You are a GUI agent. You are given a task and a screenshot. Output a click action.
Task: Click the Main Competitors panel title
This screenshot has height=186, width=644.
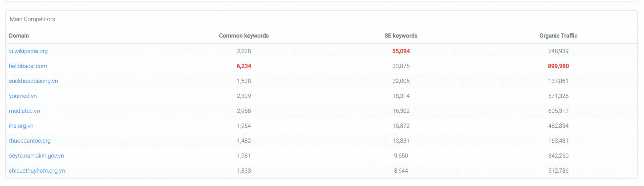(32, 19)
